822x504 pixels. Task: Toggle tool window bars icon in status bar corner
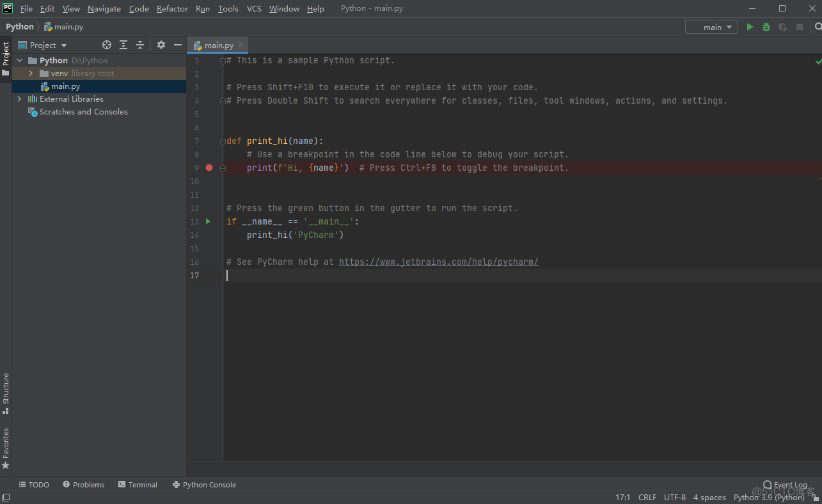coord(5,497)
